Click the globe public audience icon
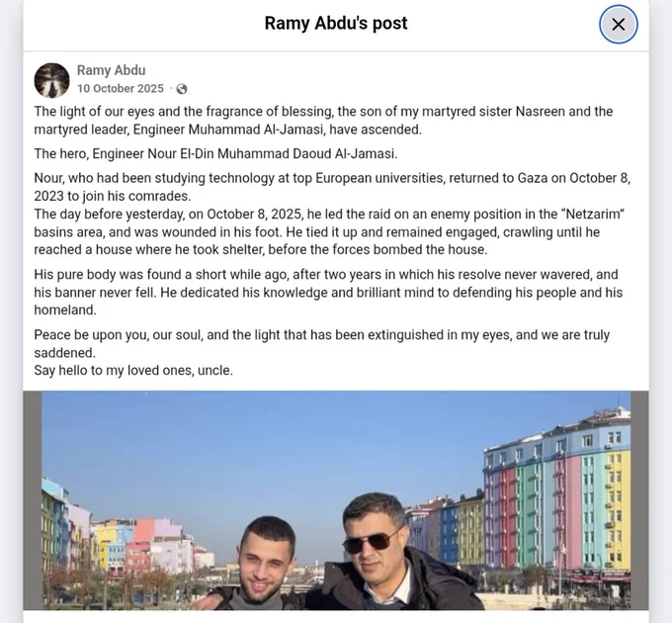The width and height of the screenshot is (672, 623). point(182,89)
